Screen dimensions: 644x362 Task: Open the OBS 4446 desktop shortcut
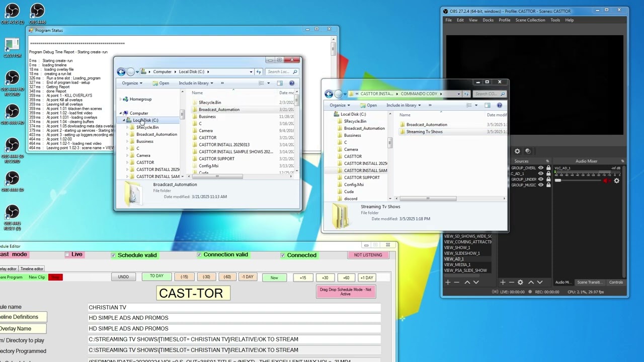click(37, 14)
